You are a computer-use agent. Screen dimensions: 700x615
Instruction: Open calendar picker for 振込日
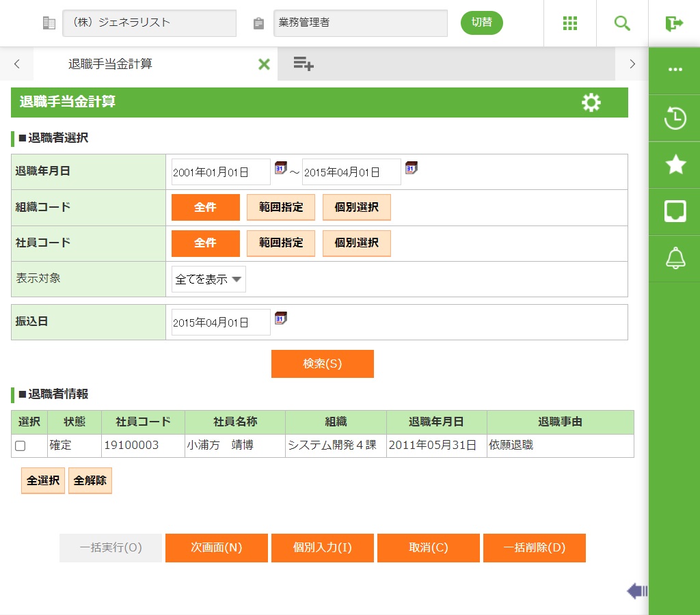(x=280, y=318)
